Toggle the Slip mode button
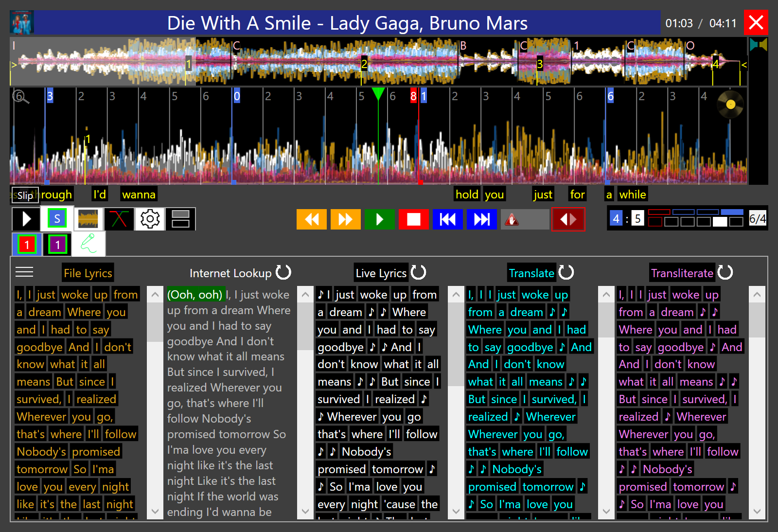 (25, 195)
